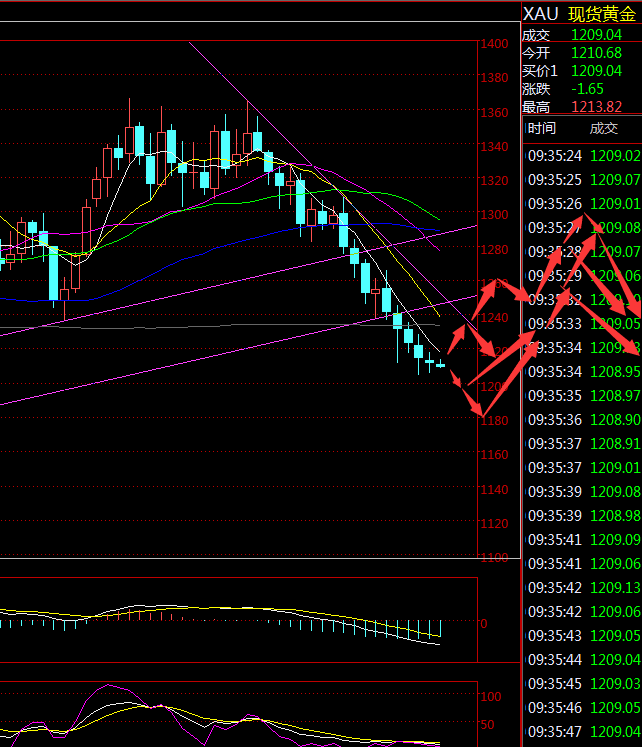642x747 pixels.
Task: Click the latest candlestick on the chart
Action: pyautogui.click(x=440, y=365)
